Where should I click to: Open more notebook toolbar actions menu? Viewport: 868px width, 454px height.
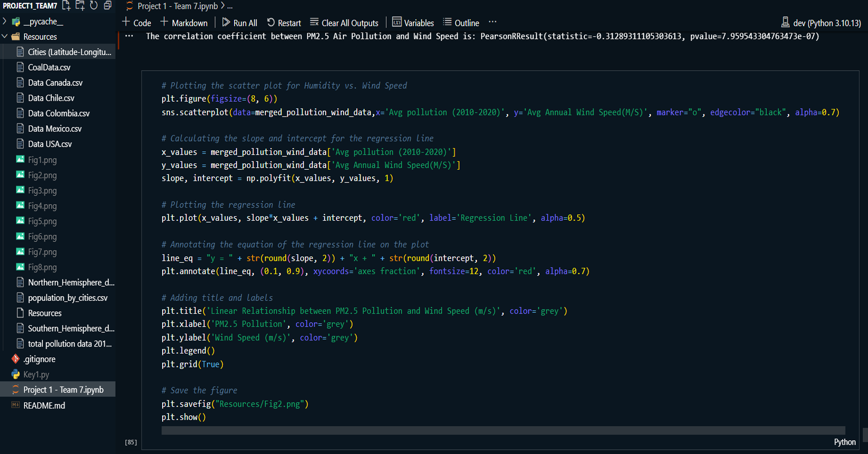coord(492,22)
